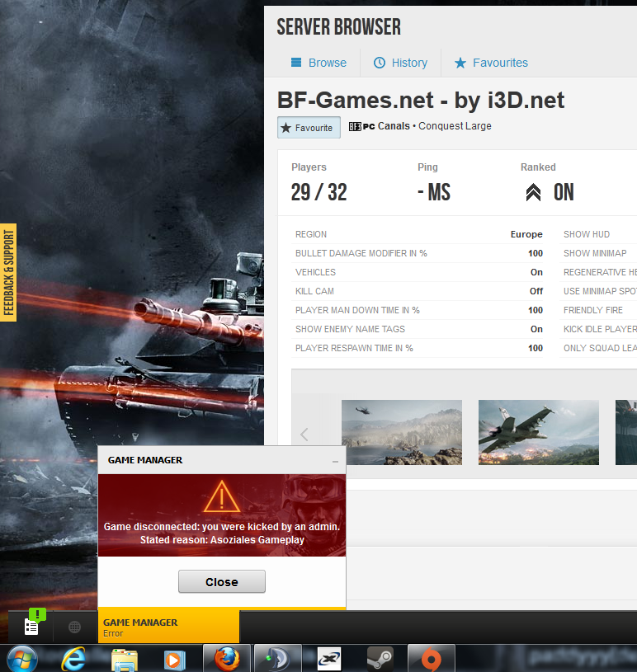Go to previous map with left chevron arrow

(304, 435)
